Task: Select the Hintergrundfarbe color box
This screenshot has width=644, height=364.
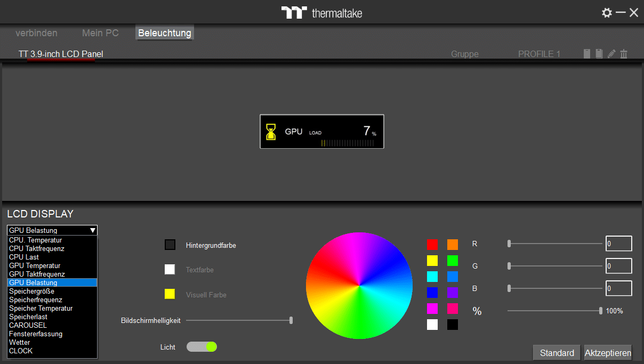Action: point(170,245)
